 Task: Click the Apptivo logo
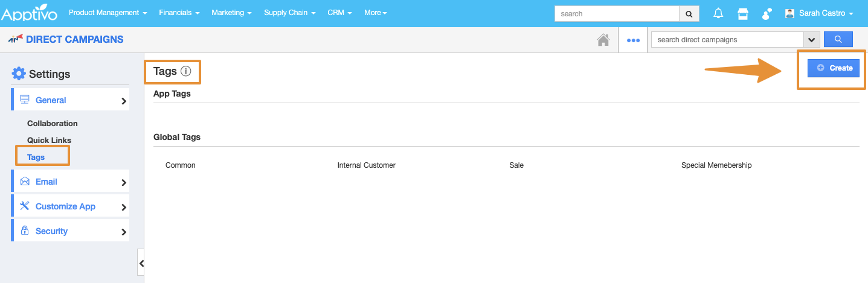[31, 13]
